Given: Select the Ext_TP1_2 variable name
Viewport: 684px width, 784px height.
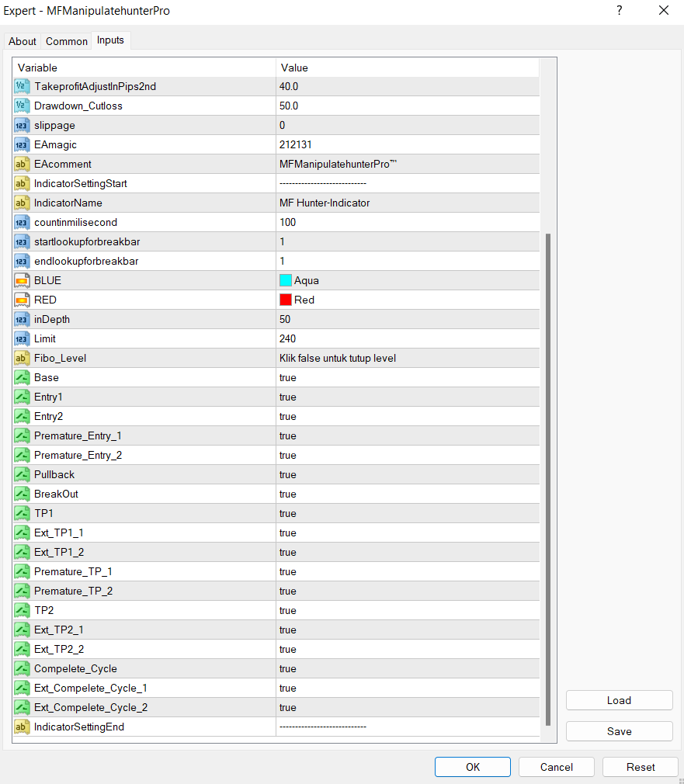Looking at the screenshot, I should (x=59, y=553).
